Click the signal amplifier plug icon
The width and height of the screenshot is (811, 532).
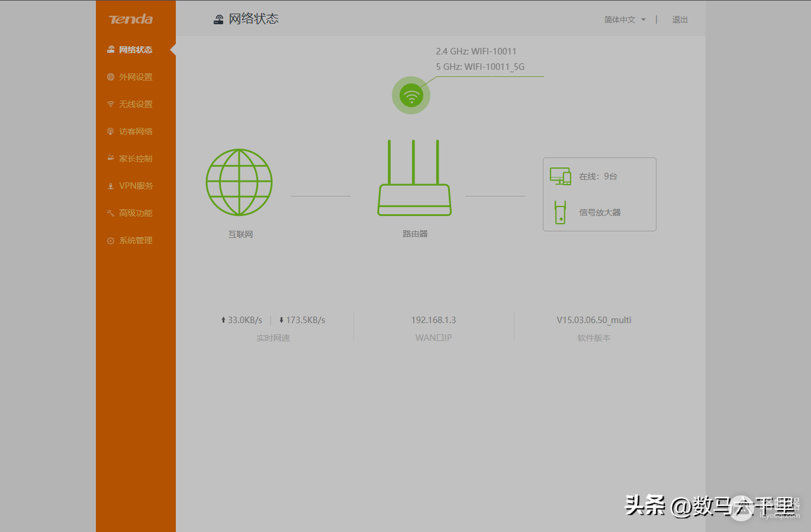pos(560,212)
